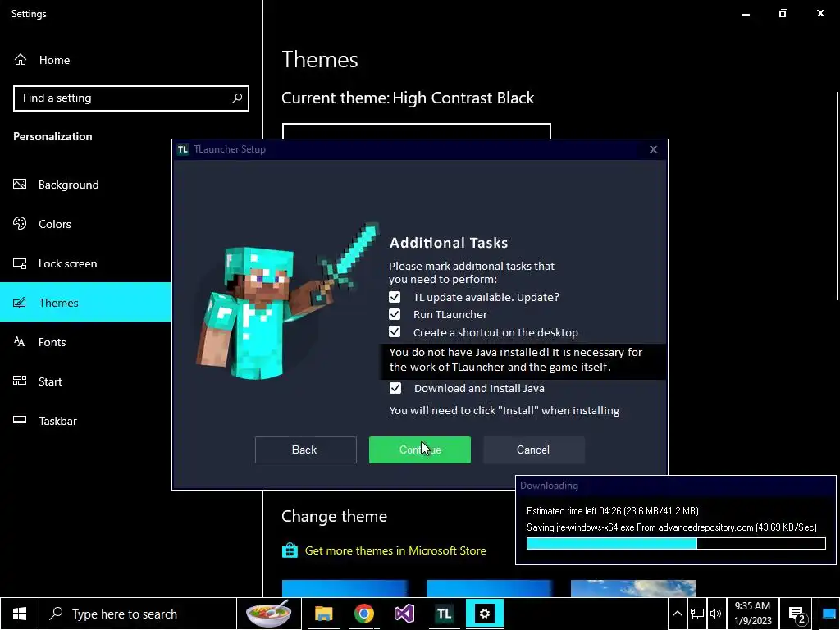
Task: Click the Settings window scrollbar
Action: point(838,196)
